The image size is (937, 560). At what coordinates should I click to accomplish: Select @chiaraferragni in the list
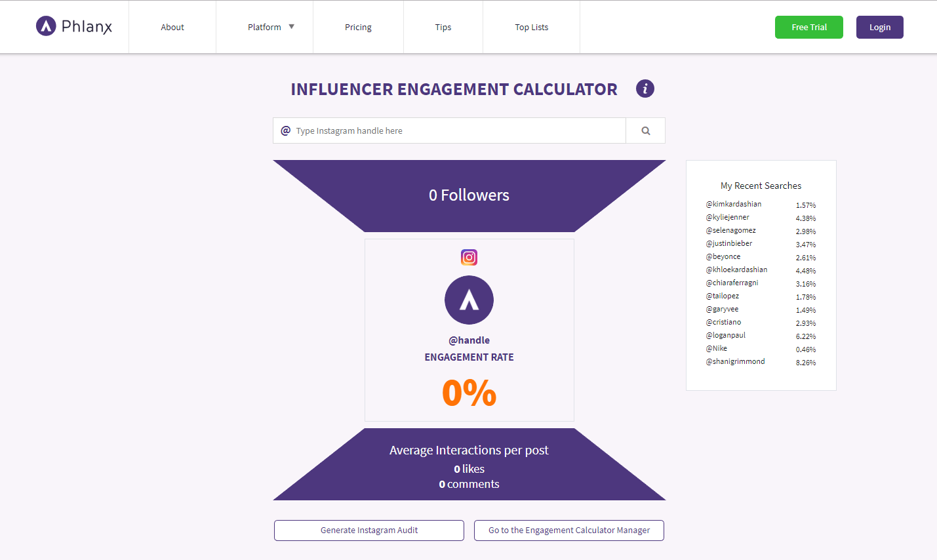coord(732,283)
